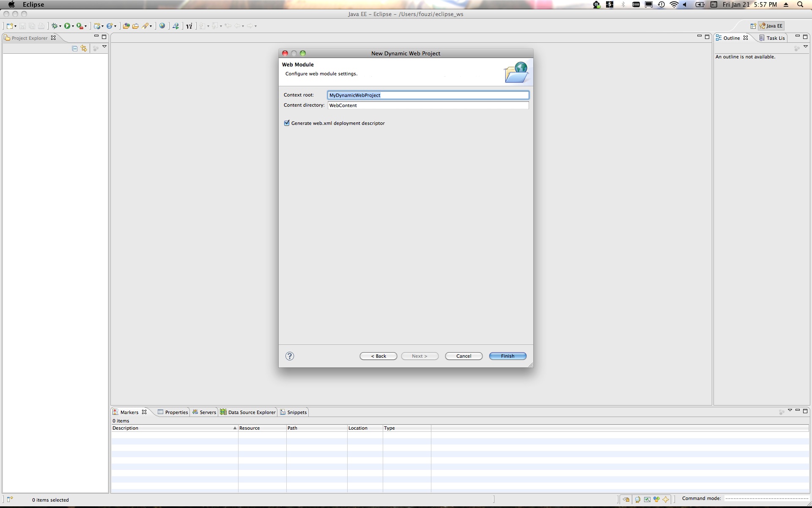Switch to the Data Source Explorer tab
Viewport: 812px width, 508px height.
248,412
